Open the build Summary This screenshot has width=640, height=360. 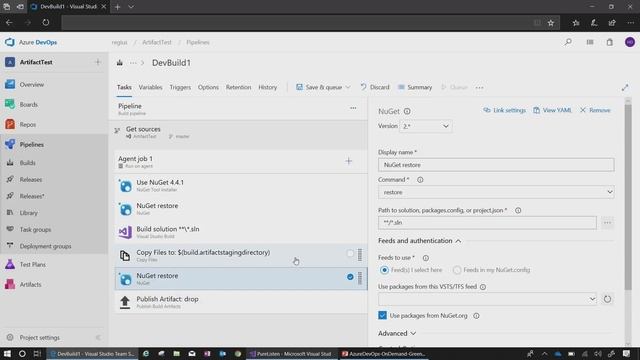(x=415, y=87)
